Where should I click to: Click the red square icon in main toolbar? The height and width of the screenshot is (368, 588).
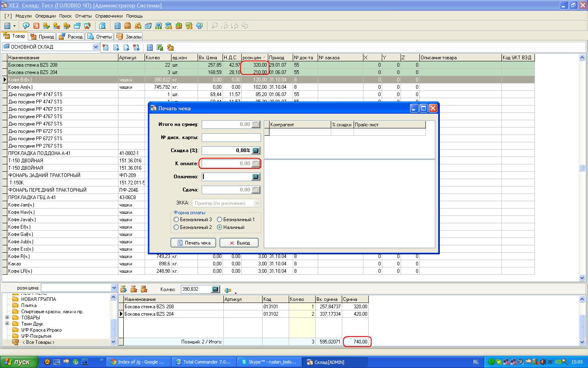pyautogui.click(x=36, y=26)
